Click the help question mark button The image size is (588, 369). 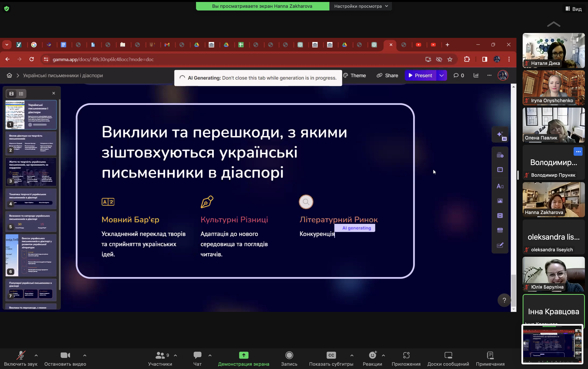(x=504, y=300)
